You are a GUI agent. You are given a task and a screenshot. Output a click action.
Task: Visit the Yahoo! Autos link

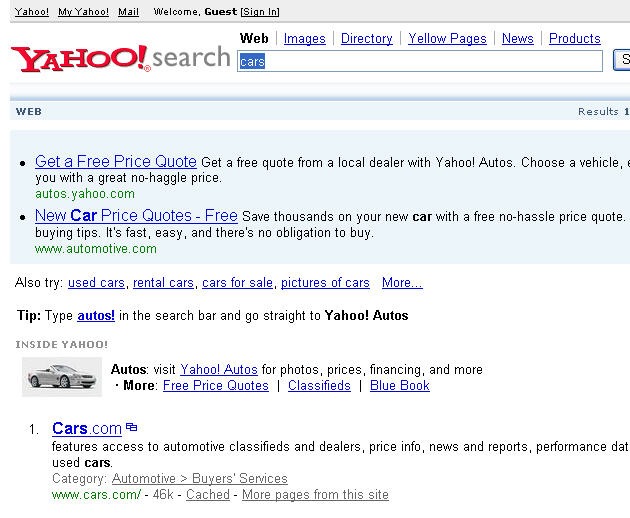pos(219,369)
